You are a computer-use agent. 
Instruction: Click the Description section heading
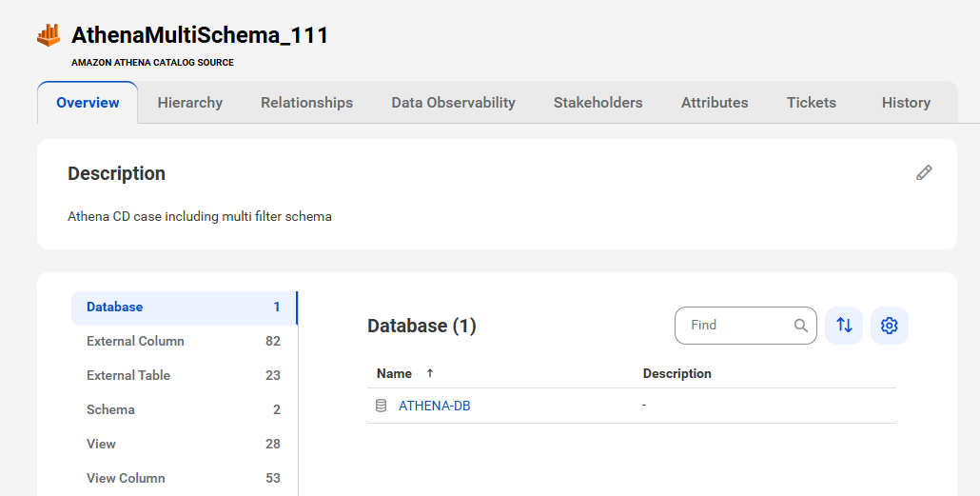(x=116, y=173)
